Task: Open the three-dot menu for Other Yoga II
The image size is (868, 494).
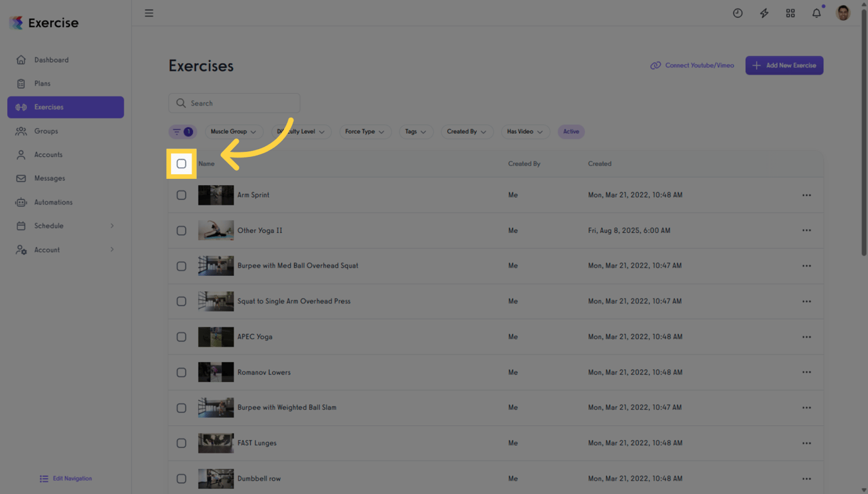Action: coord(806,230)
